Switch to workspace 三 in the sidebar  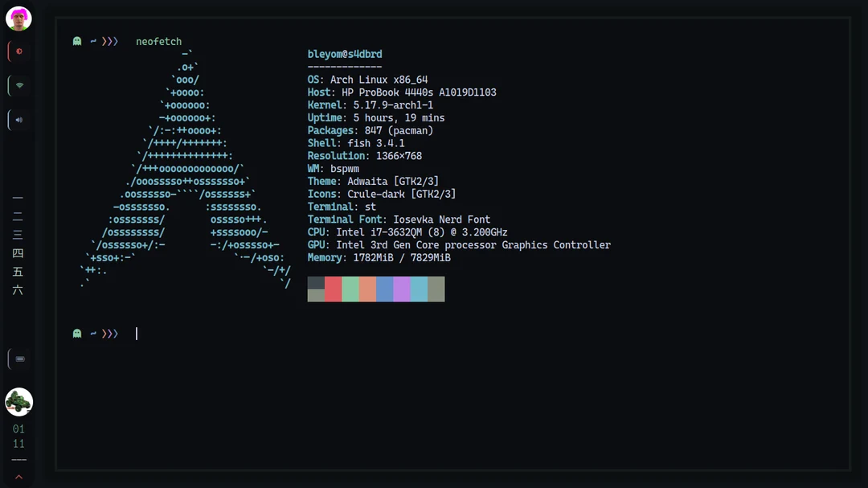[x=17, y=234]
